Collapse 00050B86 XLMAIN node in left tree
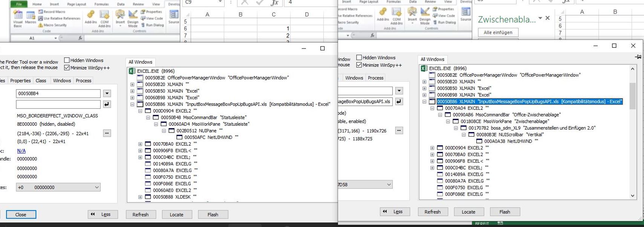This screenshot has width=644, height=227. pos(132,104)
